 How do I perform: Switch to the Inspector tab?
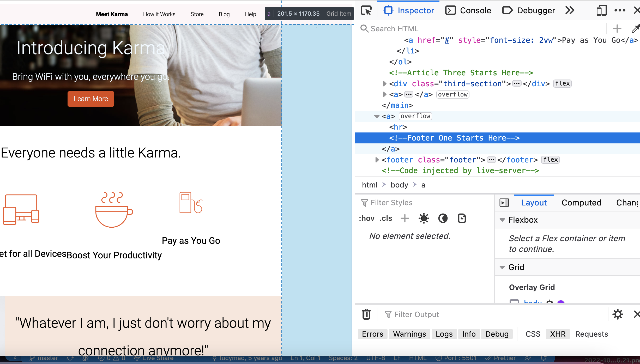click(408, 10)
